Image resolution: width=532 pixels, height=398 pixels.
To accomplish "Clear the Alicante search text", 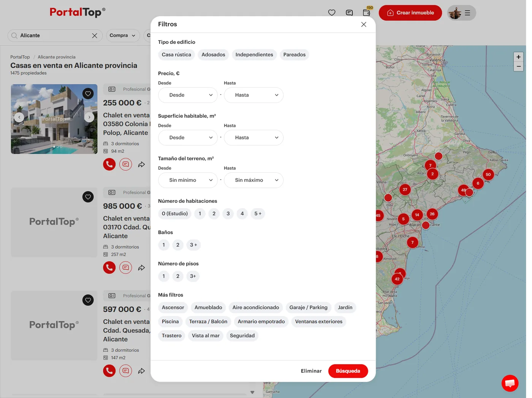I will pos(95,36).
